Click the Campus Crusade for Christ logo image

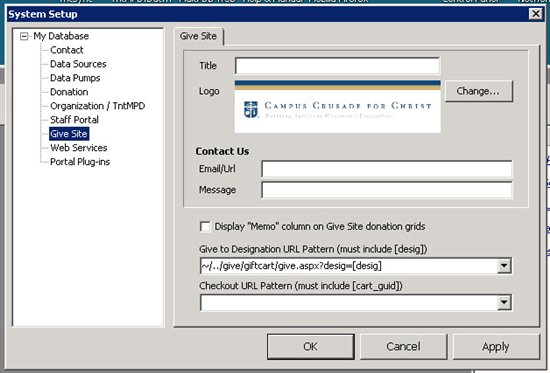pyautogui.click(x=337, y=107)
